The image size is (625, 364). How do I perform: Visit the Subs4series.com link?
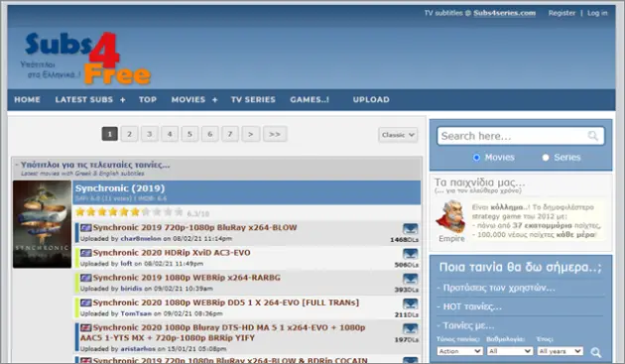click(504, 13)
